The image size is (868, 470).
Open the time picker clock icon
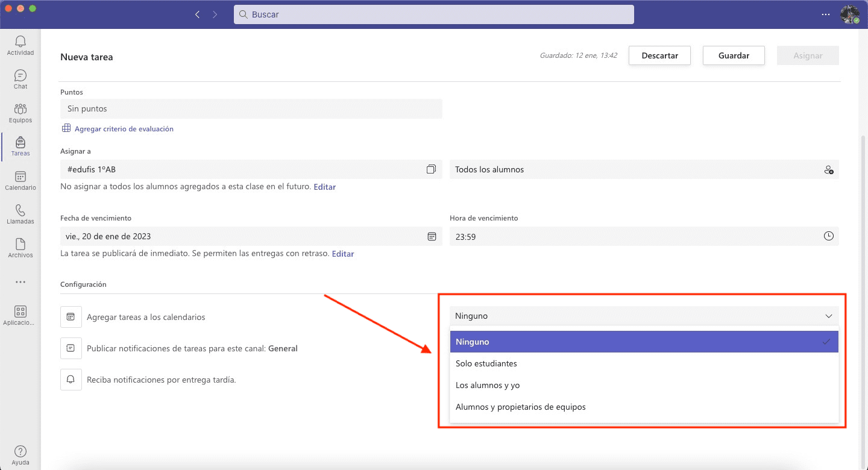coord(828,237)
